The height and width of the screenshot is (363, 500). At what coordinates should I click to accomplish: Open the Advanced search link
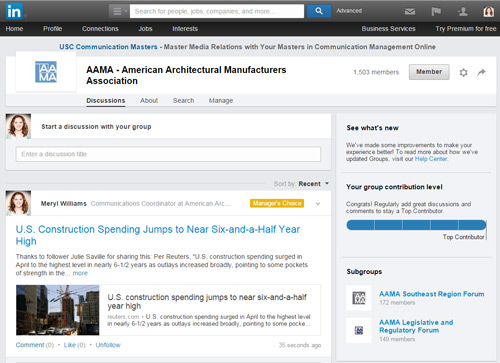pos(349,11)
